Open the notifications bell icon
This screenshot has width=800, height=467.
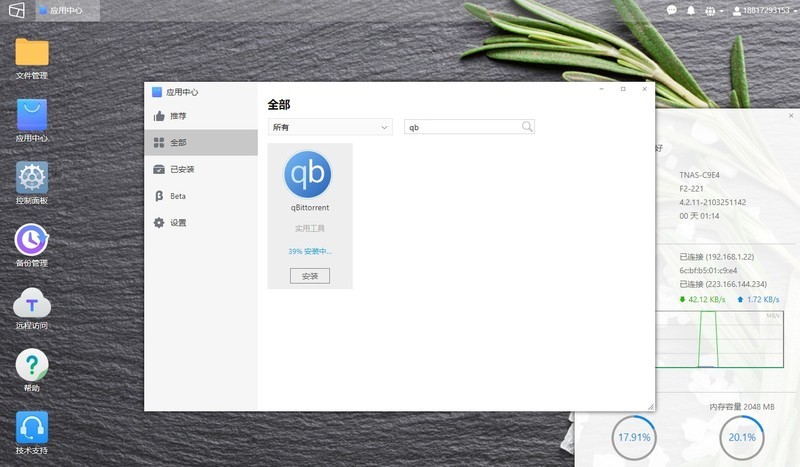point(691,10)
